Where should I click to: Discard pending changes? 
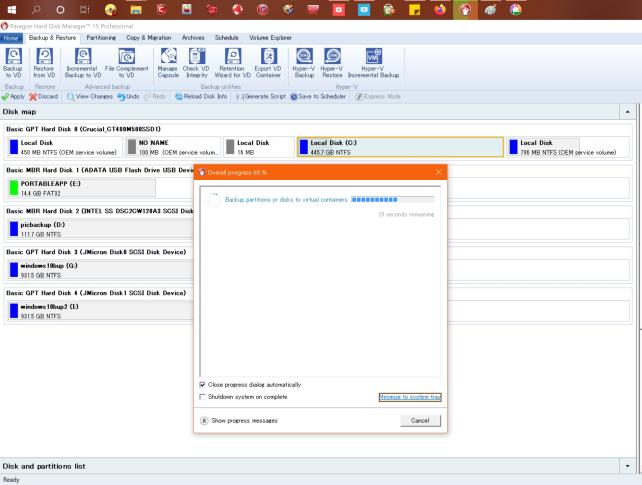(43, 97)
